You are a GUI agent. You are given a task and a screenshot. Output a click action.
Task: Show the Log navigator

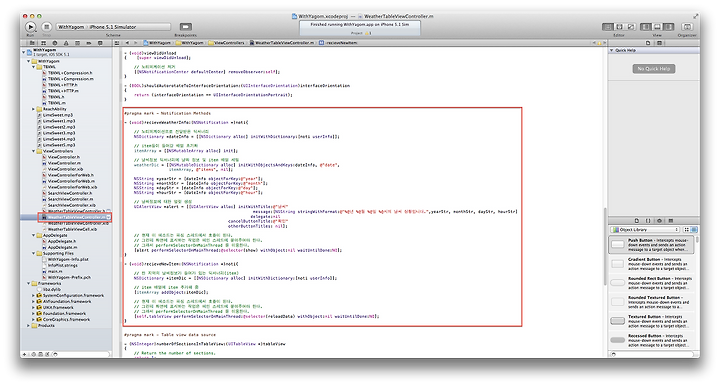(100, 43)
